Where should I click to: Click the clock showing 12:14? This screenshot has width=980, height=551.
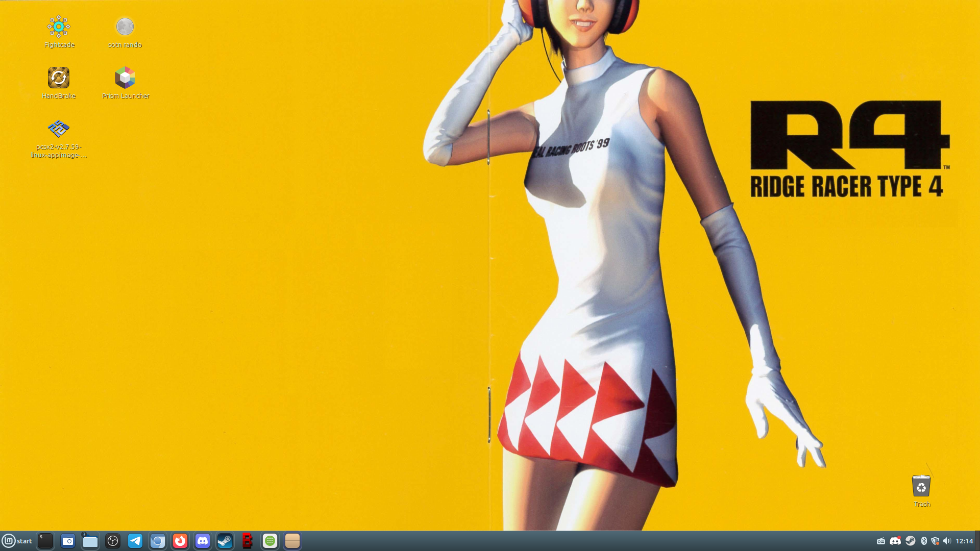(964, 541)
